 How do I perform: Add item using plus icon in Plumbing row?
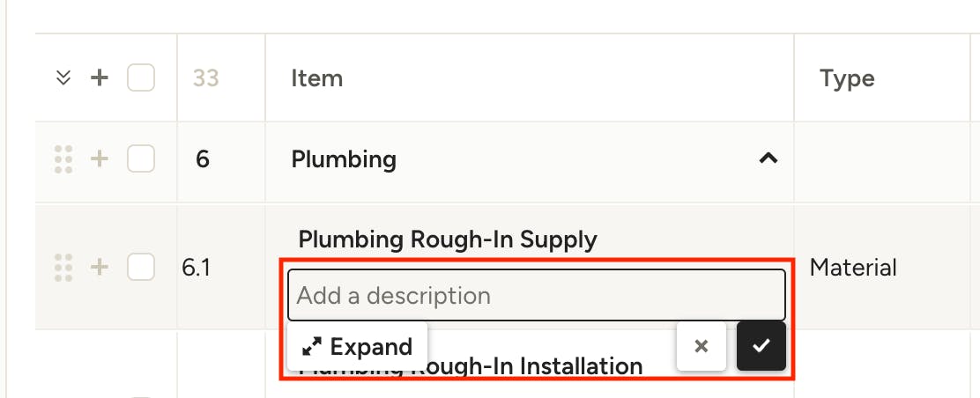[x=100, y=159]
